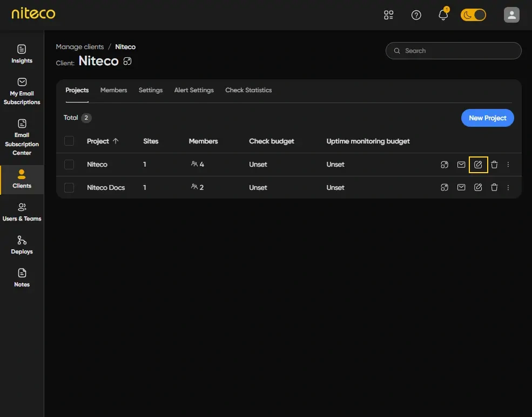Switch to the Settings tab
532x417 pixels.
pyautogui.click(x=151, y=90)
